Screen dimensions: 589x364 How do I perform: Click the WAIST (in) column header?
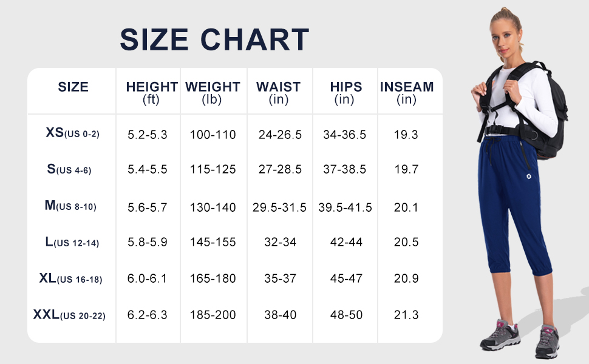[278, 93]
